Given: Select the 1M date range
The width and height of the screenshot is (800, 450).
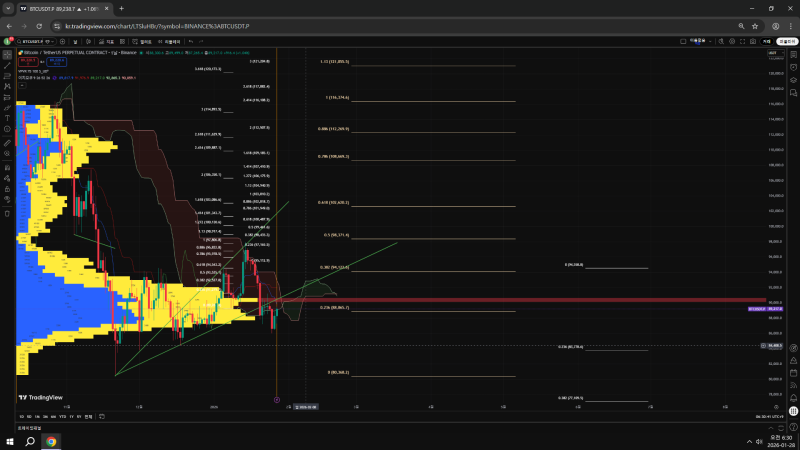Looking at the screenshot, I should (37, 417).
